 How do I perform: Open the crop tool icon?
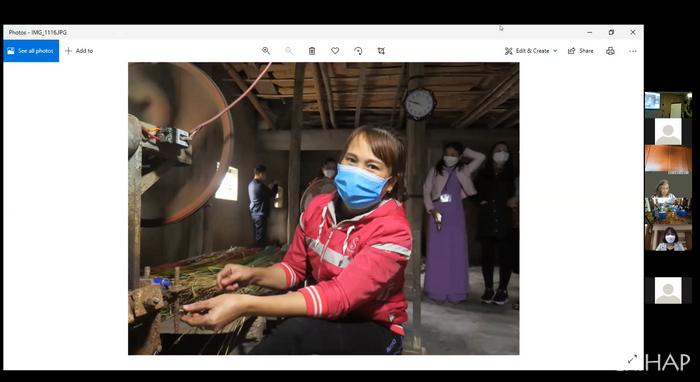click(381, 51)
